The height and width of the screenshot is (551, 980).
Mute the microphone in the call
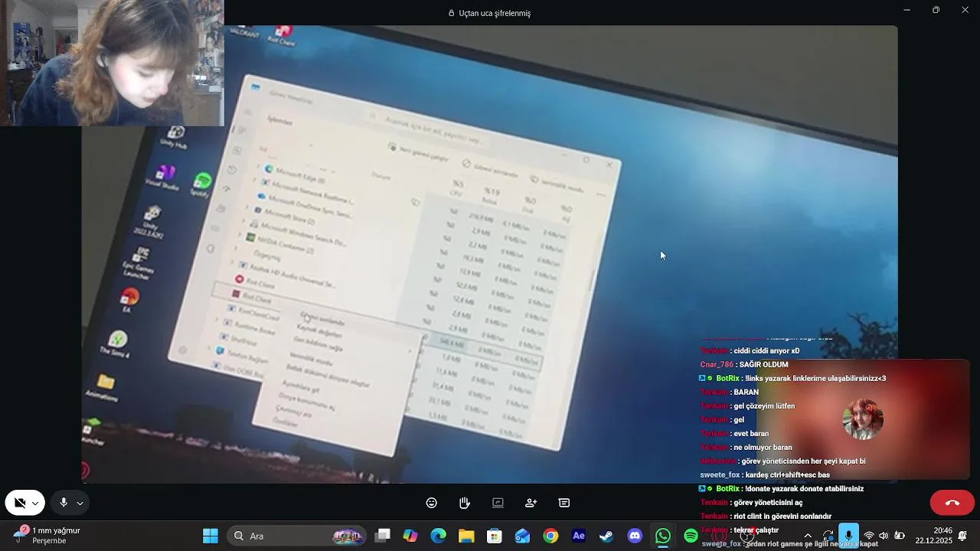coord(64,503)
